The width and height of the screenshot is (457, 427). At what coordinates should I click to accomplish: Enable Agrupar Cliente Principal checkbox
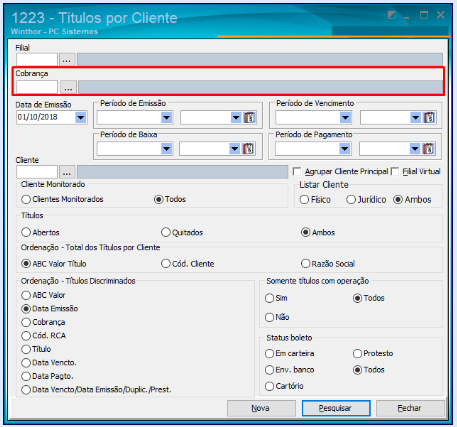[x=297, y=171]
